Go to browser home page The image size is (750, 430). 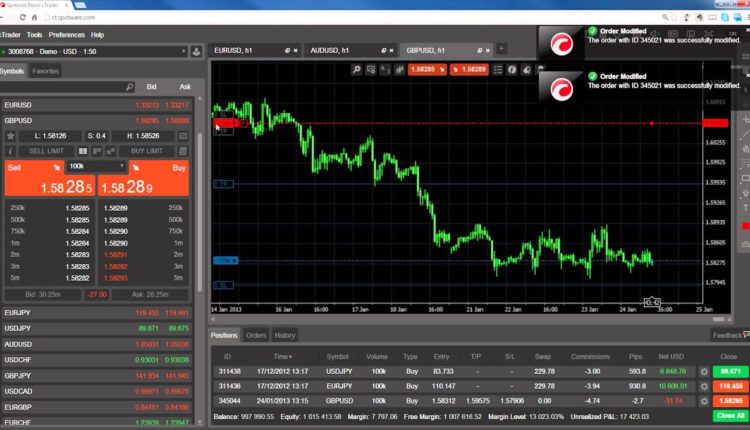pyautogui.click(x=34, y=17)
